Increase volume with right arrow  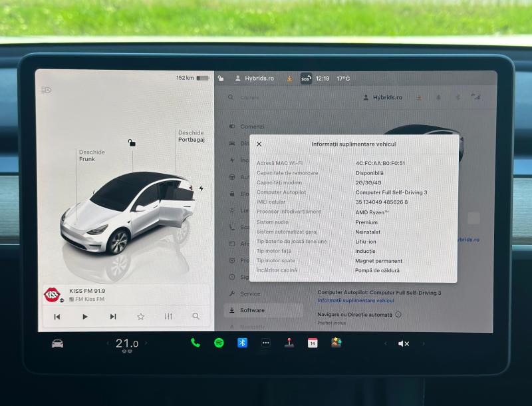[x=423, y=344]
